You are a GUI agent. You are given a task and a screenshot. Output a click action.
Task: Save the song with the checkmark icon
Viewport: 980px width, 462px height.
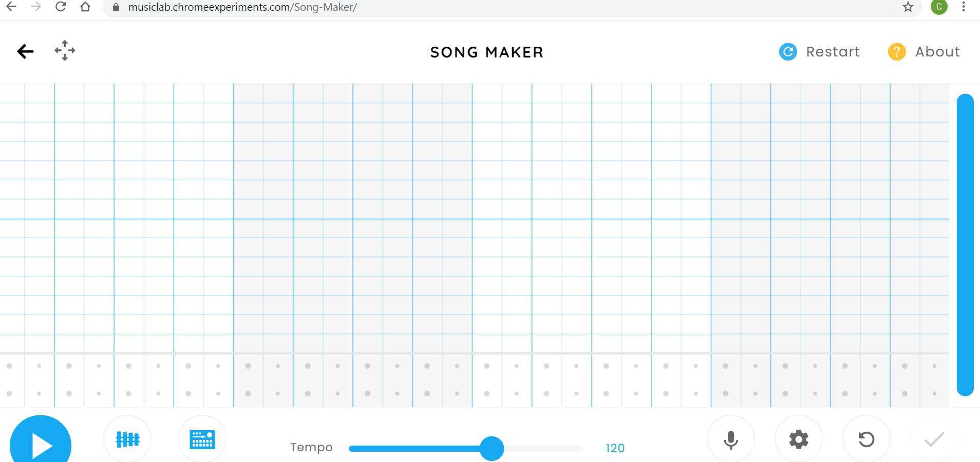(x=935, y=439)
